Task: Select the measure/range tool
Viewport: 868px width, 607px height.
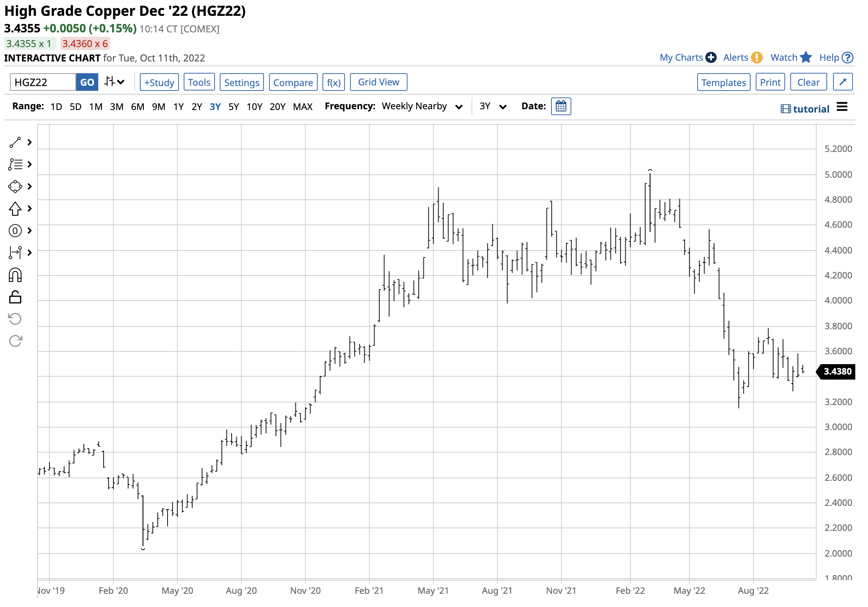Action: coord(15,252)
